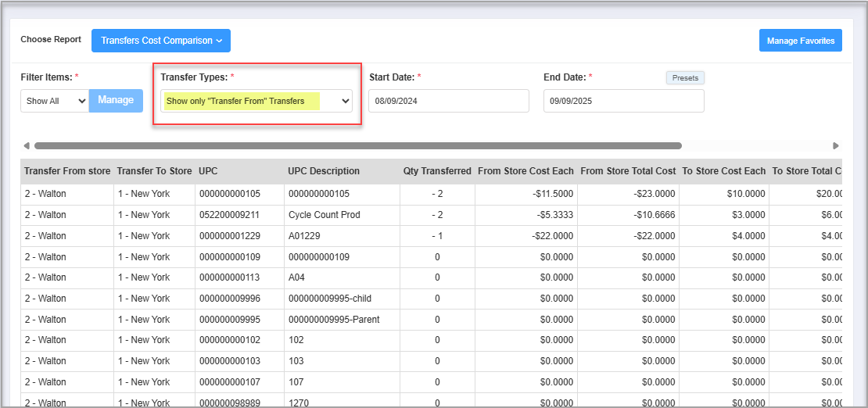The image size is (868, 408).
Task: Click the Qty Transferred column header
Action: click(x=437, y=171)
